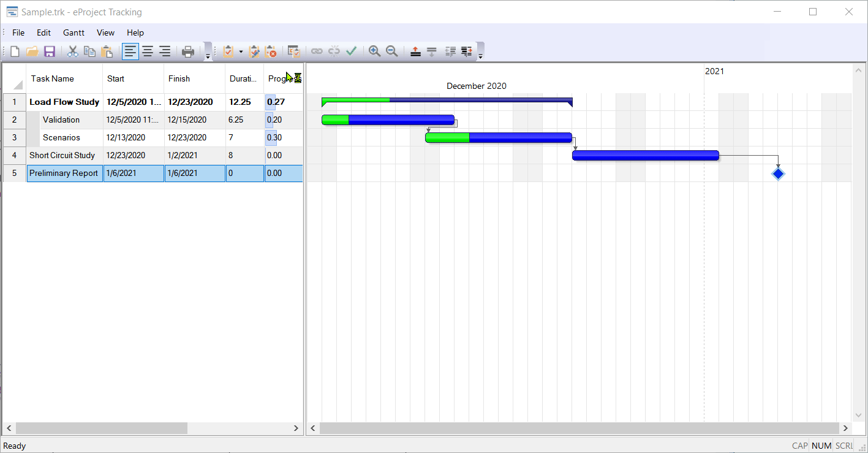Zoom in on the Gantt chart
This screenshot has height=453, width=868.
[x=375, y=51]
